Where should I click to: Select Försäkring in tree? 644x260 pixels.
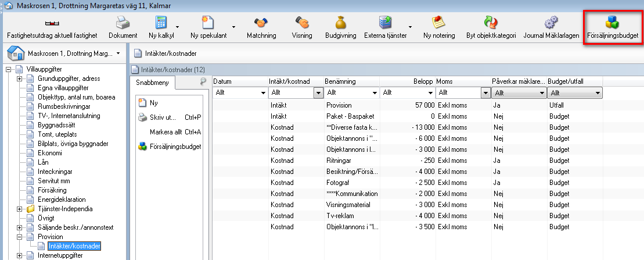(x=52, y=190)
